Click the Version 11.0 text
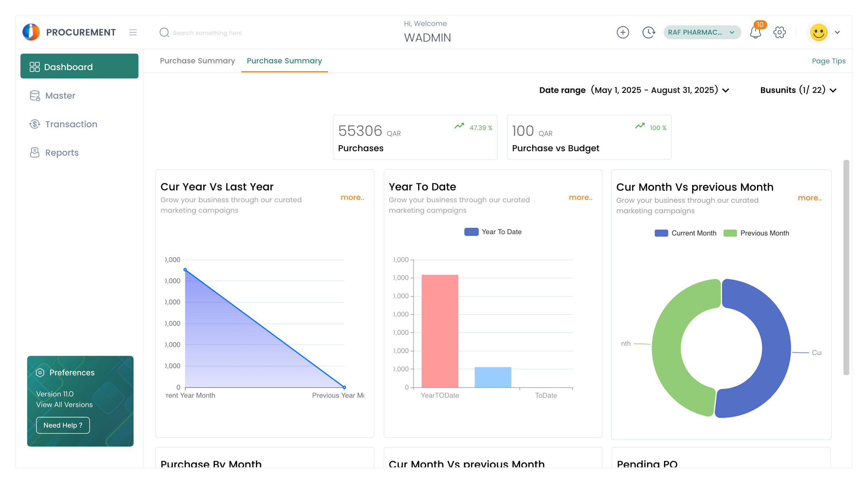Screen dimensions: 868x483 point(55,394)
